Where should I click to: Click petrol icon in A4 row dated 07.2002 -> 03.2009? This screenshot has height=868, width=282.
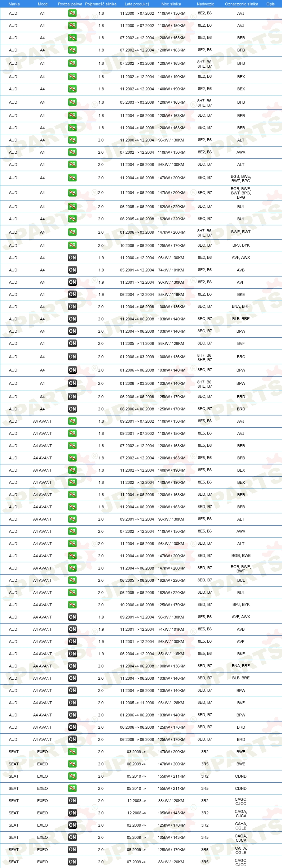click(72, 63)
